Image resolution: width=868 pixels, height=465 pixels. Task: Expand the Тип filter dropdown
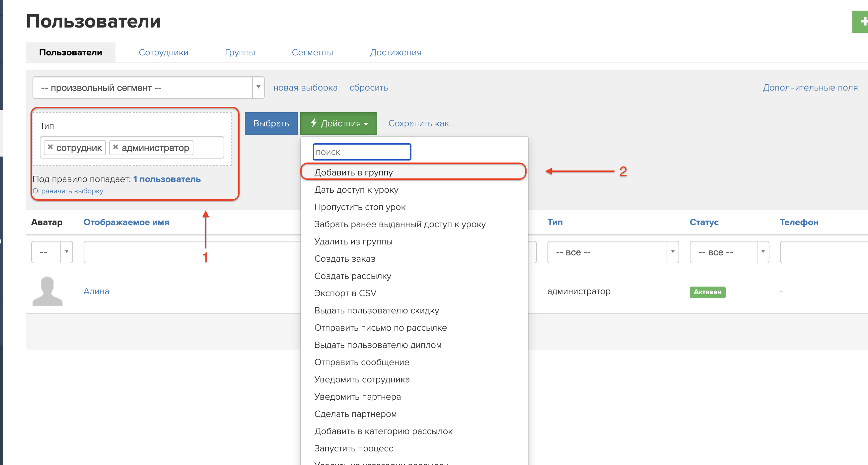[612, 252]
